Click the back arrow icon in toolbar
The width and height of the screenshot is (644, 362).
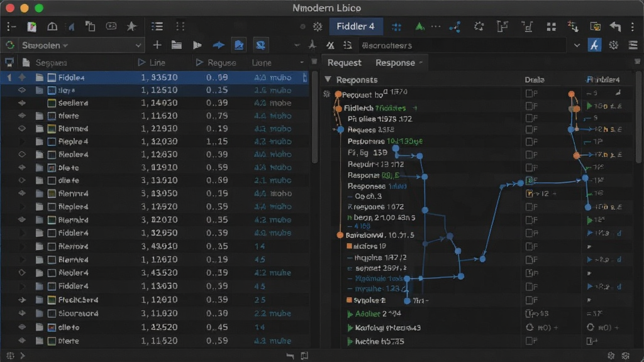pos(615,26)
